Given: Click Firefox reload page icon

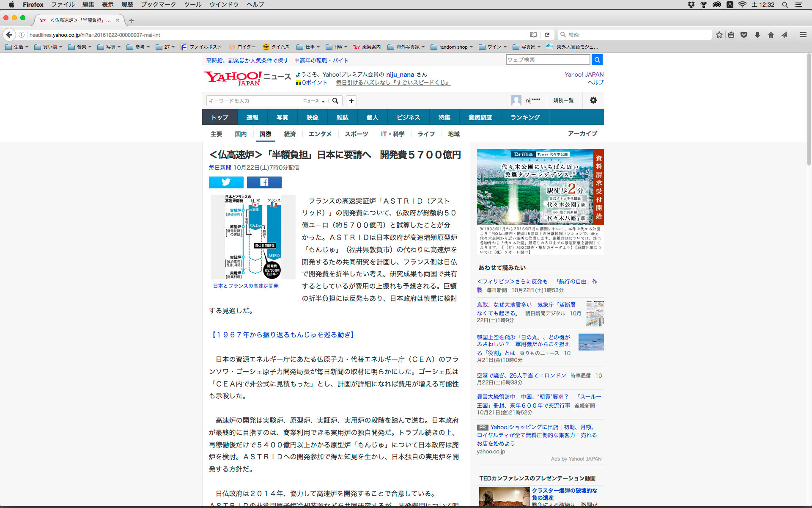Looking at the screenshot, I should pyautogui.click(x=547, y=35).
